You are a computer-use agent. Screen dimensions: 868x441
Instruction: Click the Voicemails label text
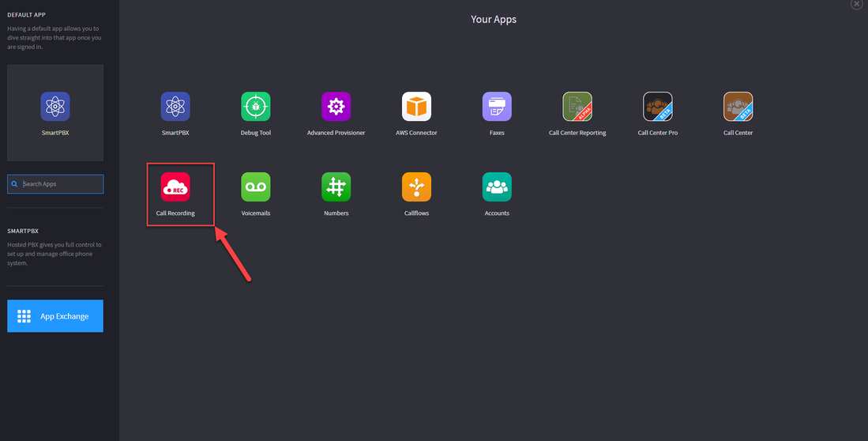coord(255,213)
